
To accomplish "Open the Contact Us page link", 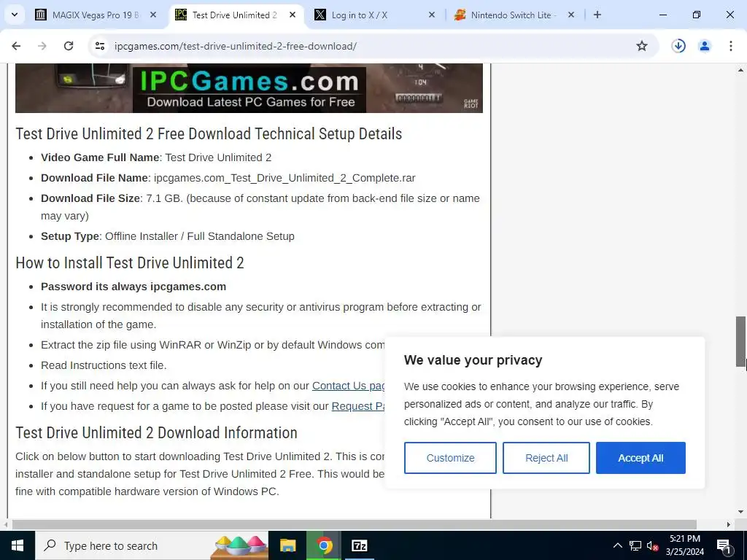I will pos(348,386).
